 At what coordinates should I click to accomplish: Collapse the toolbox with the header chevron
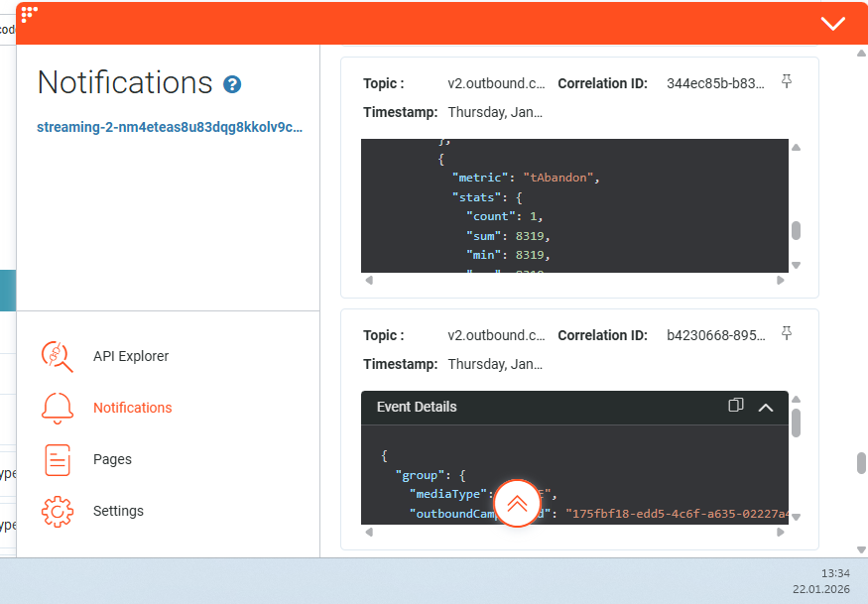click(833, 24)
